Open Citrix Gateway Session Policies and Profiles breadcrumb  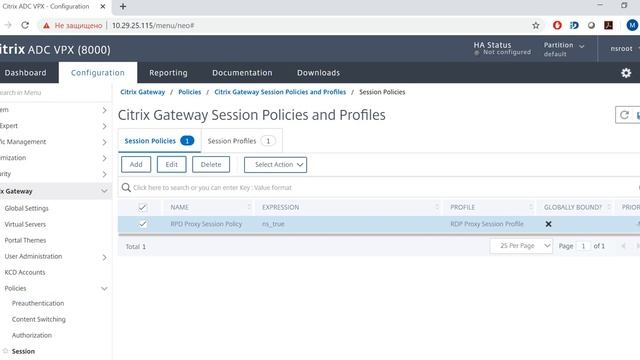tap(280, 92)
